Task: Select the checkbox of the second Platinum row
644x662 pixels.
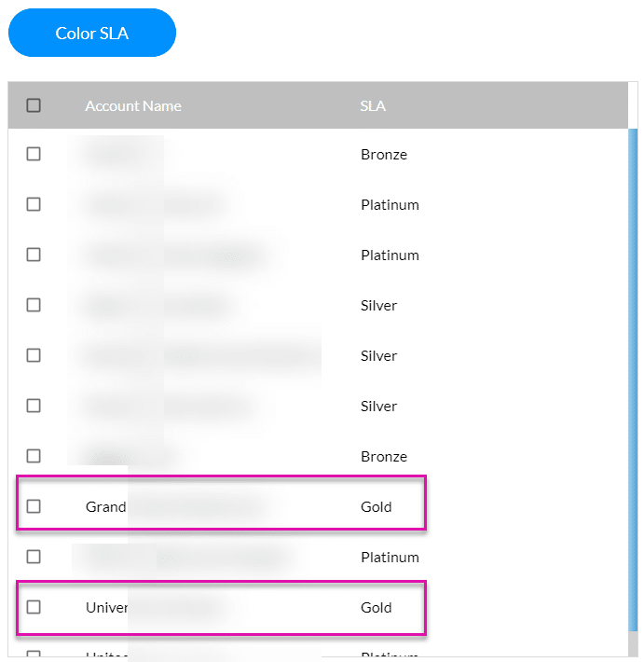Action: click(34, 255)
